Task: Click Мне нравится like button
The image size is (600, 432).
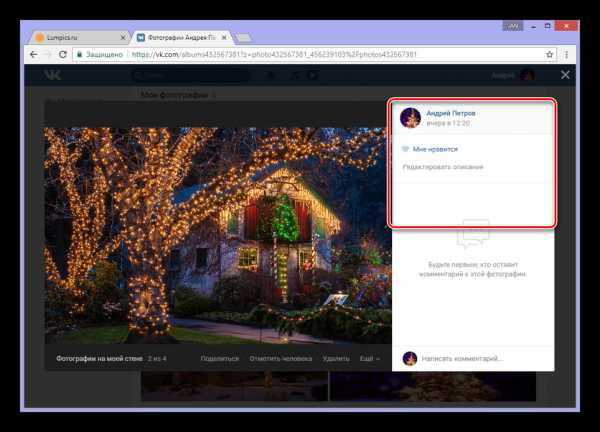Action: pos(430,149)
